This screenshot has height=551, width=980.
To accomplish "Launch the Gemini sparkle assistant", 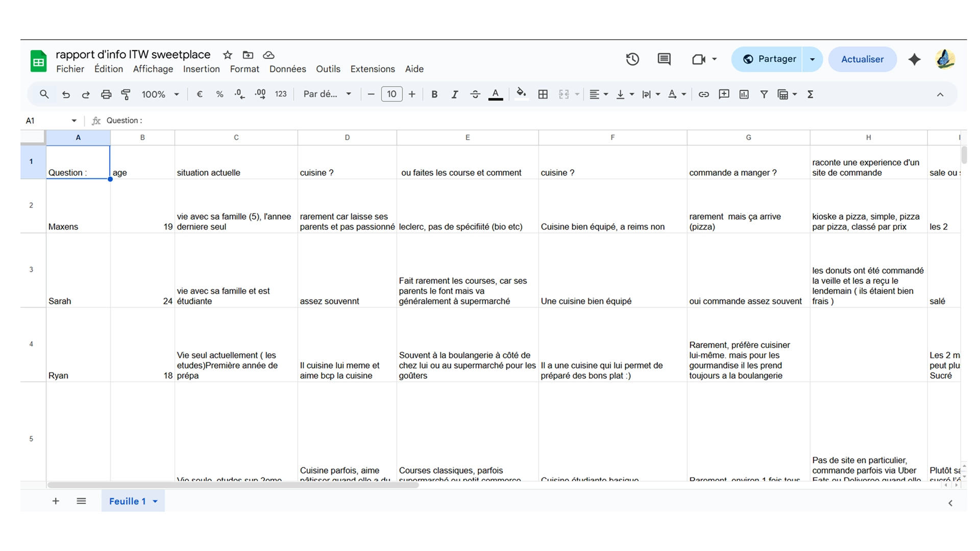I will click(x=914, y=59).
